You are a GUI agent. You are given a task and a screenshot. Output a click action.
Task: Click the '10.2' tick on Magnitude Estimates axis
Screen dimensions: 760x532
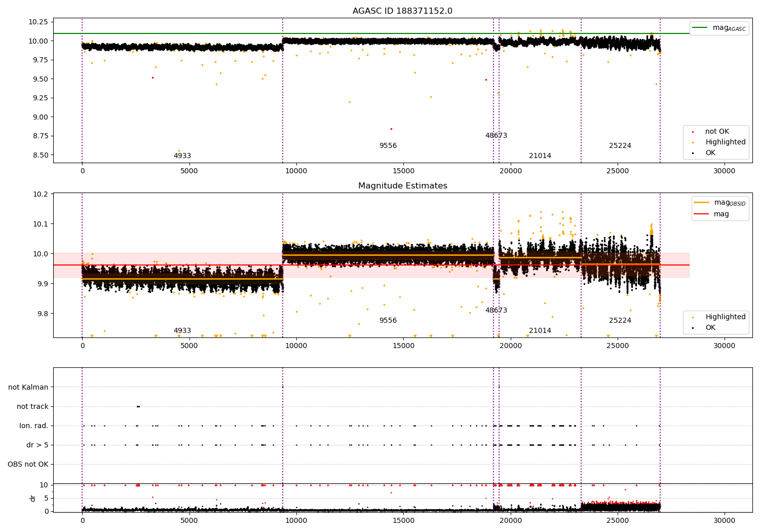[x=40, y=194]
